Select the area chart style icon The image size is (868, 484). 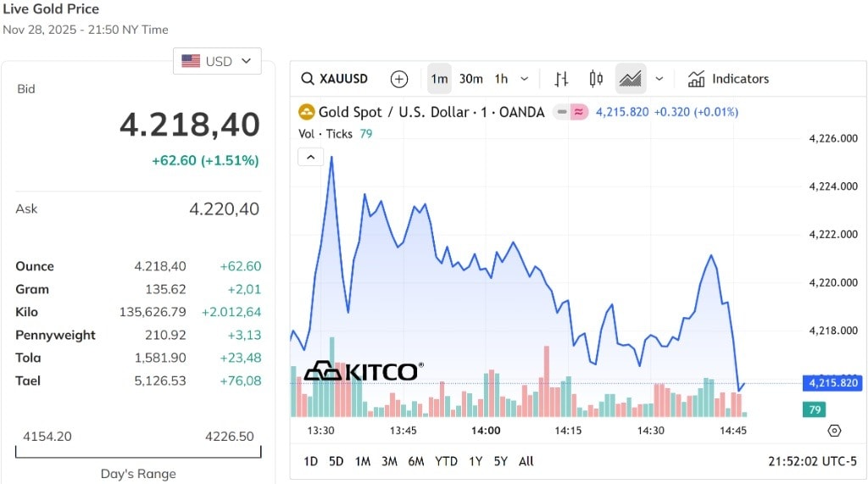(x=630, y=79)
